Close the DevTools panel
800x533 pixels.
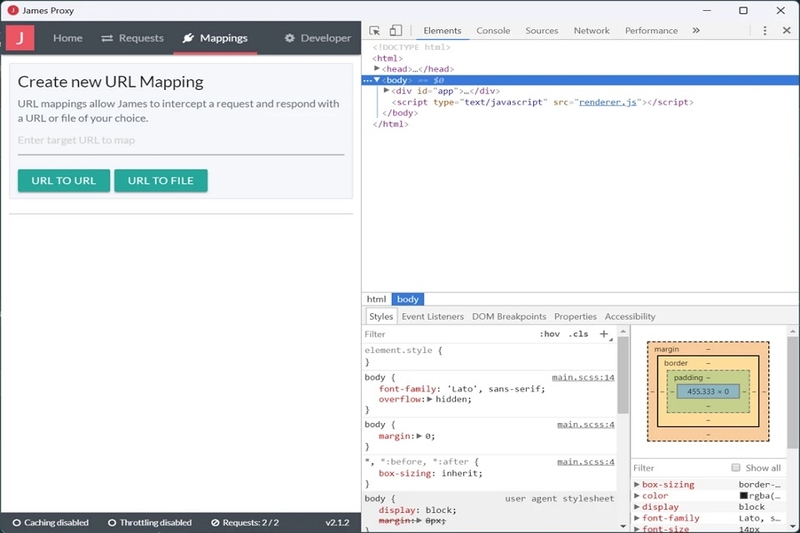tap(787, 31)
